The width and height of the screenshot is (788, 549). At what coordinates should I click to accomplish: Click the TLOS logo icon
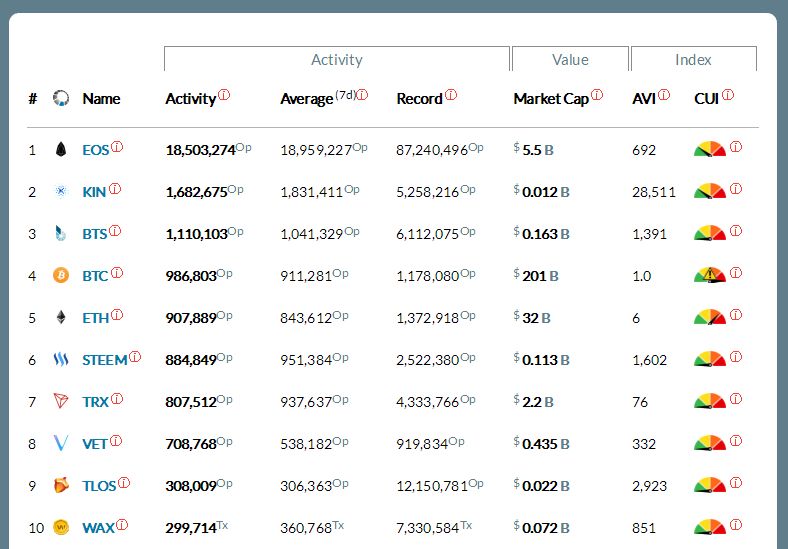tap(61, 485)
